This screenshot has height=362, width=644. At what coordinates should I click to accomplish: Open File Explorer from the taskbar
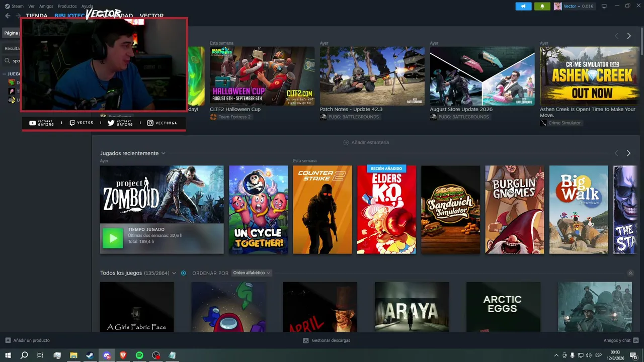click(73, 355)
